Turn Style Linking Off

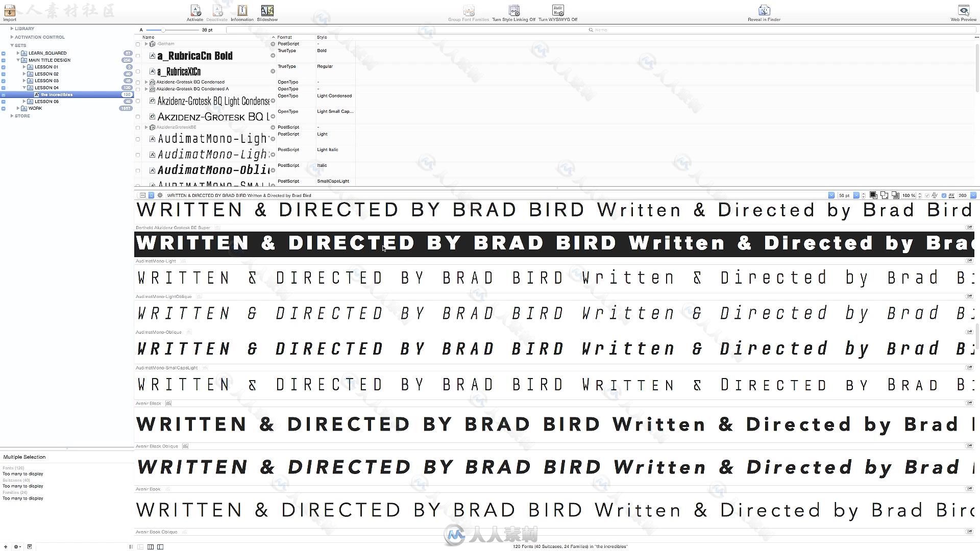[513, 13]
